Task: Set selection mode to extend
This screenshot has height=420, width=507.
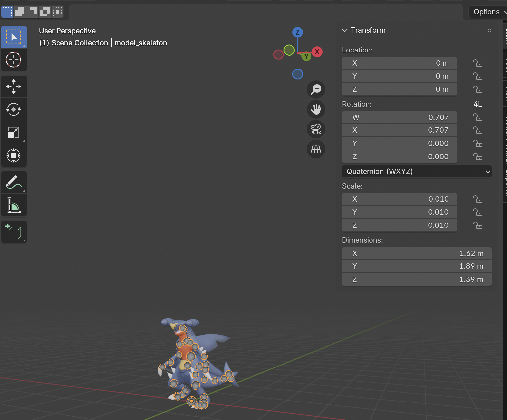Action: (x=20, y=12)
